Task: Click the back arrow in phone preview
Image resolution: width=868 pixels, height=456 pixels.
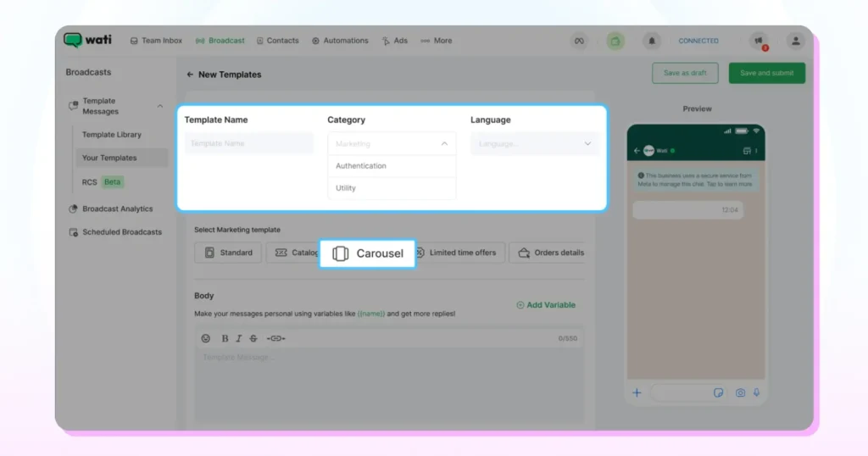Action: tap(637, 151)
